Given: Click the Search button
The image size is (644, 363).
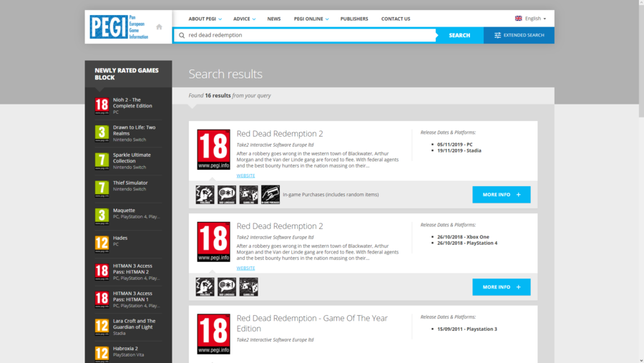Looking at the screenshot, I should (459, 35).
